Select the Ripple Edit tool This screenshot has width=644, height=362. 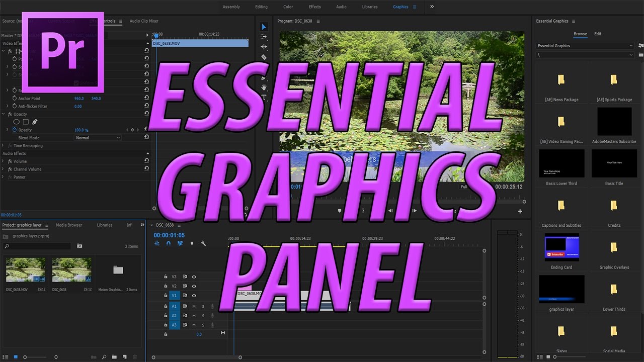click(264, 47)
